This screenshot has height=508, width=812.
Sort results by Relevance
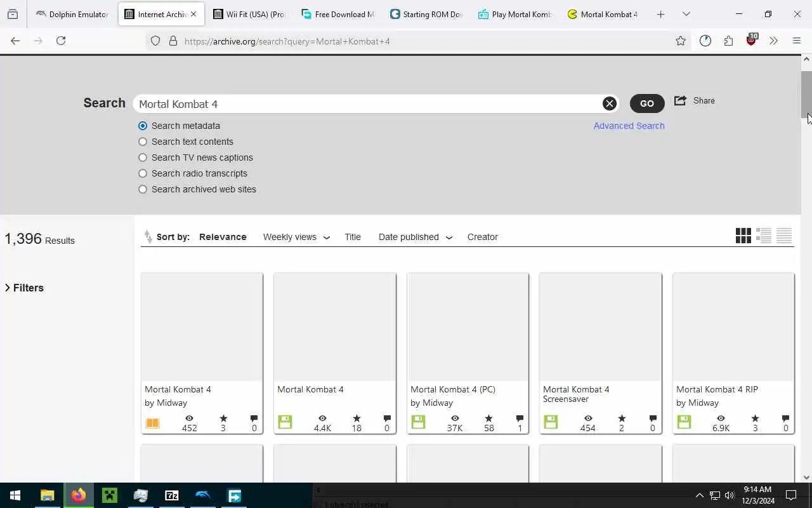click(x=223, y=237)
